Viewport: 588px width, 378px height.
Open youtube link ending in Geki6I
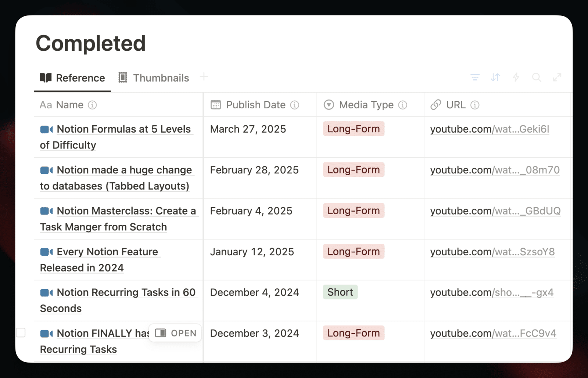coord(490,129)
